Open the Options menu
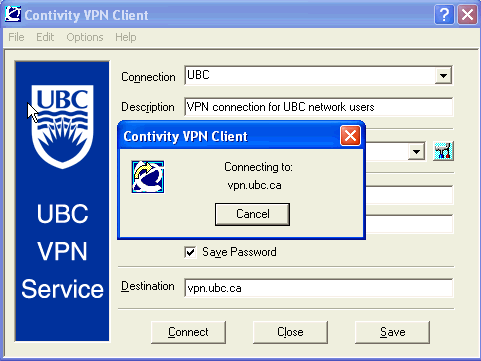This screenshot has height=361, width=481. click(85, 37)
